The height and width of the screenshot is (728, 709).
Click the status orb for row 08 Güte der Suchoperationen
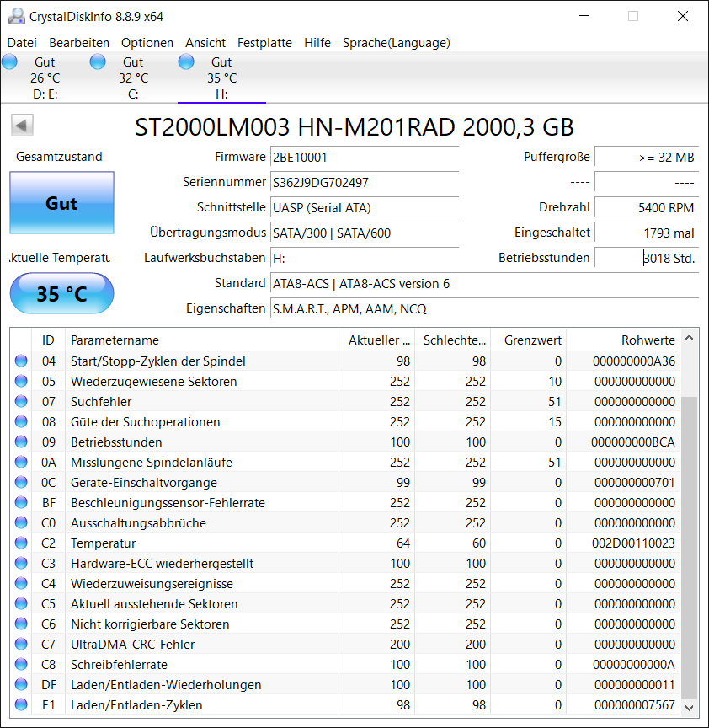pos(21,421)
